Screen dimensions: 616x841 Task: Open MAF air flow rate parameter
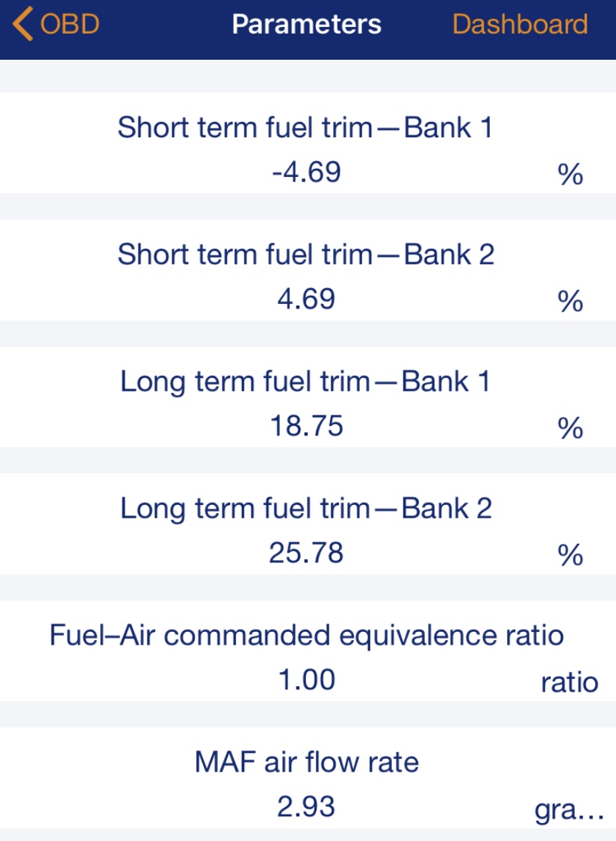(306, 763)
